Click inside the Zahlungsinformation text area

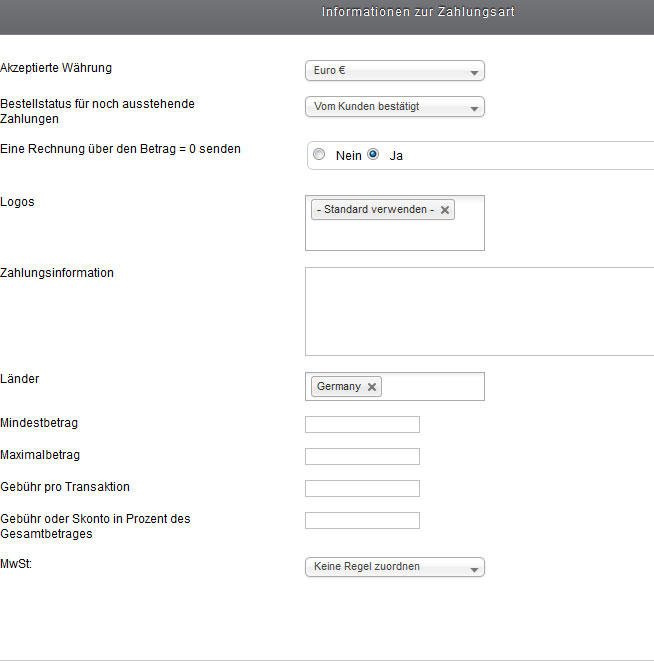479,311
